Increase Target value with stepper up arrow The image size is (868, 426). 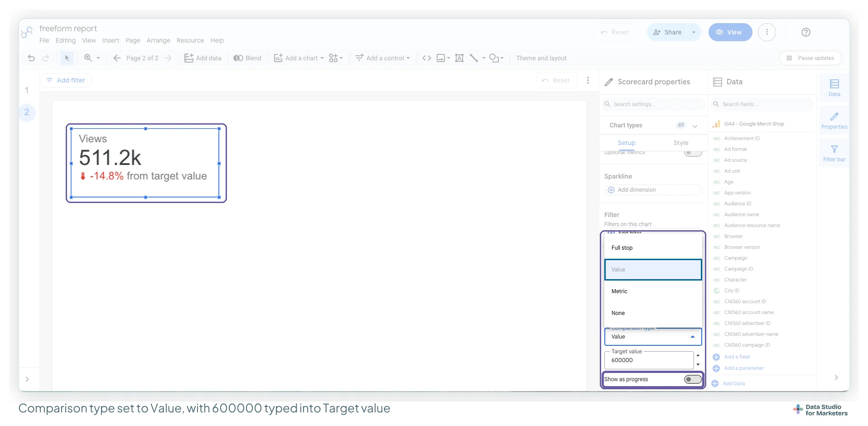coord(698,356)
